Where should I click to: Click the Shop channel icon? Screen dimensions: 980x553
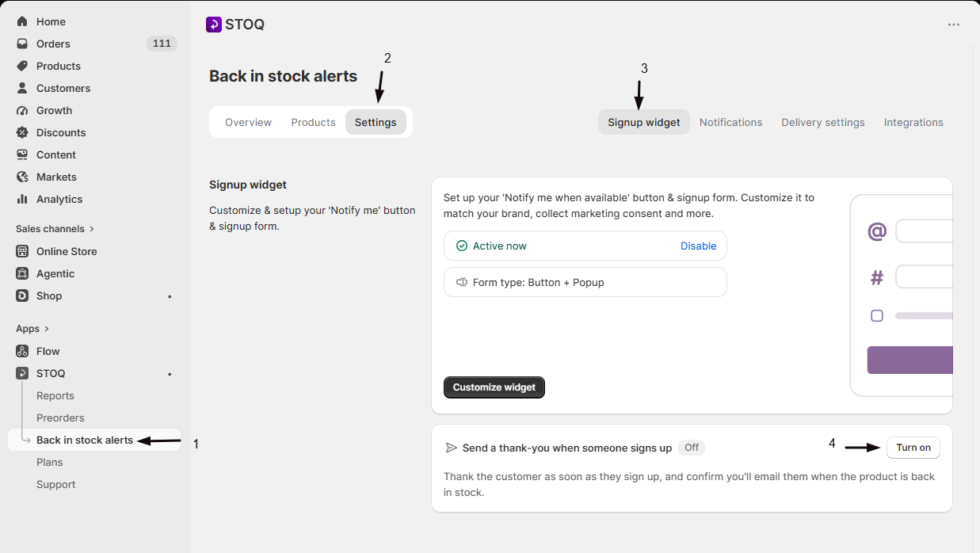click(x=22, y=296)
